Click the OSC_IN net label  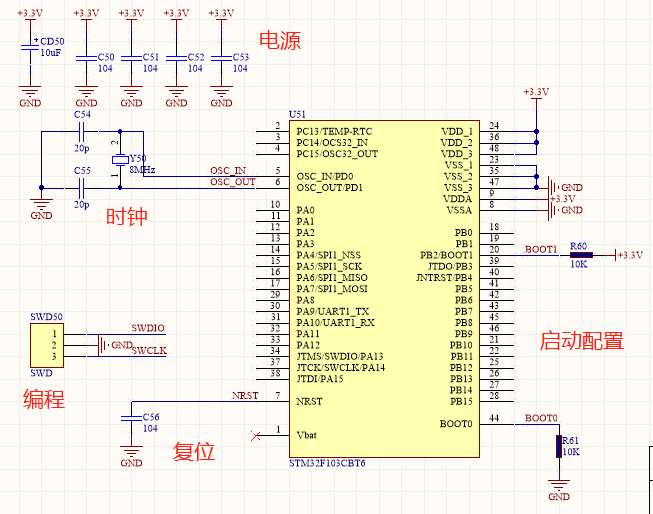pos(228,171)
